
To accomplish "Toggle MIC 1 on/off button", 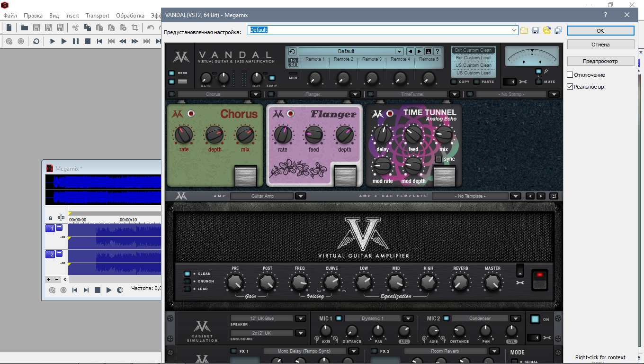I will tap(339, 318).
